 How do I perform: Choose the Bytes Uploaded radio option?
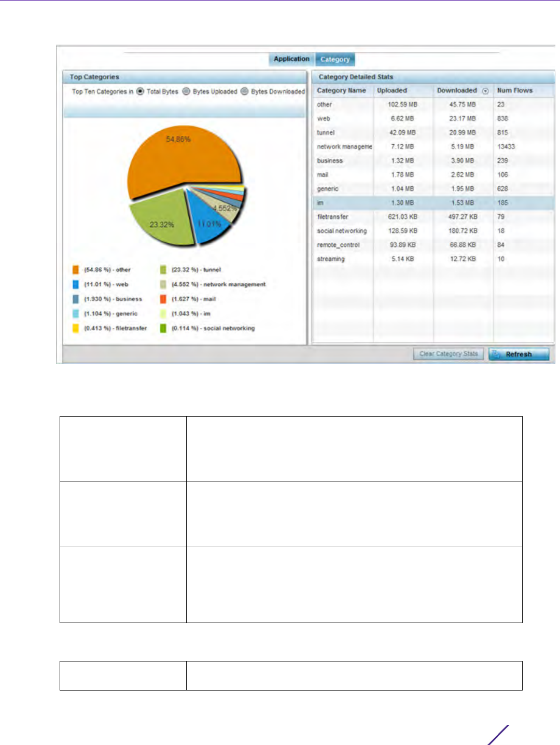coord(186,91)
